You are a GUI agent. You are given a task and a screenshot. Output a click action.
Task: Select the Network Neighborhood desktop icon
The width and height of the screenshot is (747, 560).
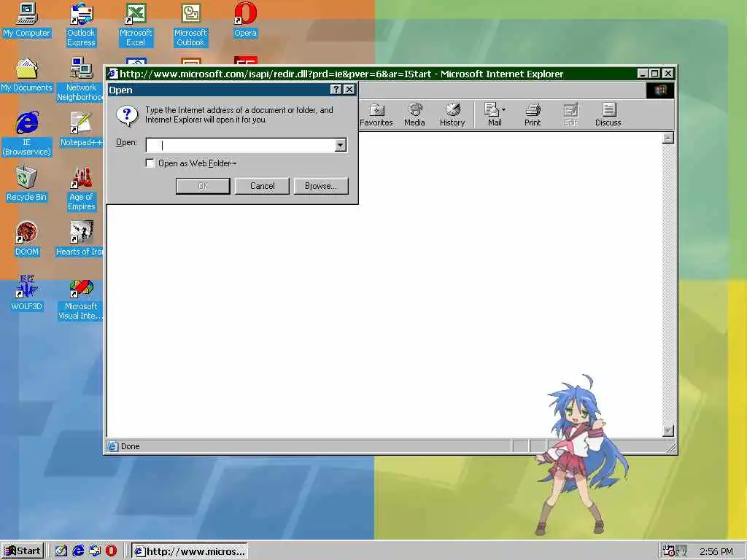81,79
